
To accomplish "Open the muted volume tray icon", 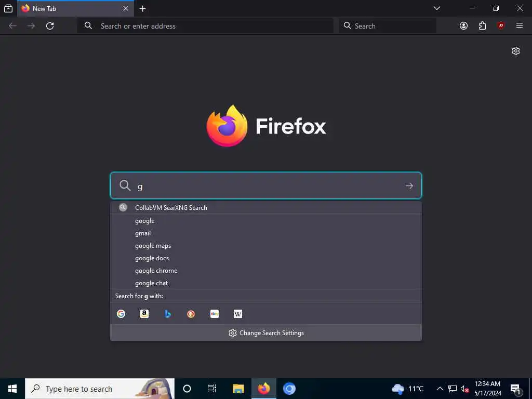I will coord(464,389).
